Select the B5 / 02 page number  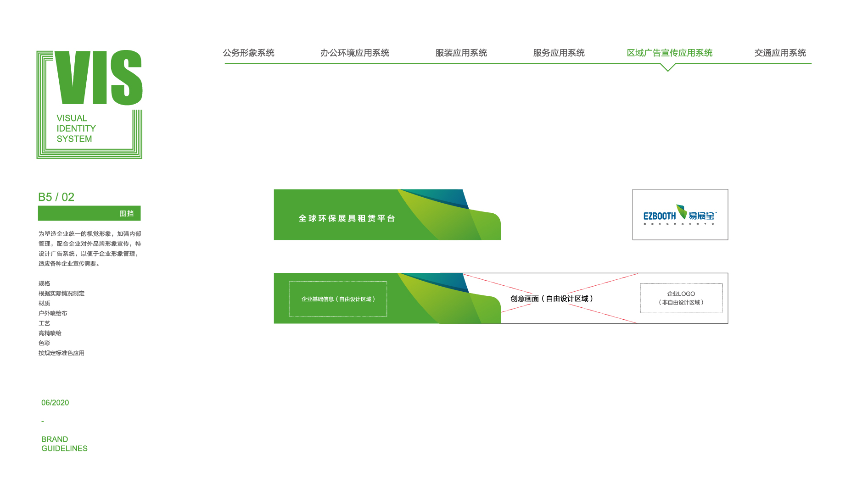[56, 197]
